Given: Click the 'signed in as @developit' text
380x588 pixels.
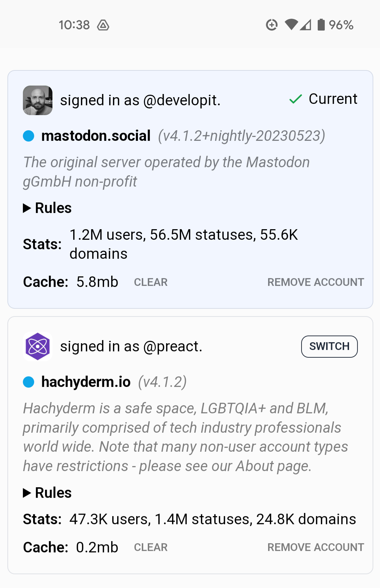Looking at the screenshot, I should pyautogui.click(x=140, y=100).
